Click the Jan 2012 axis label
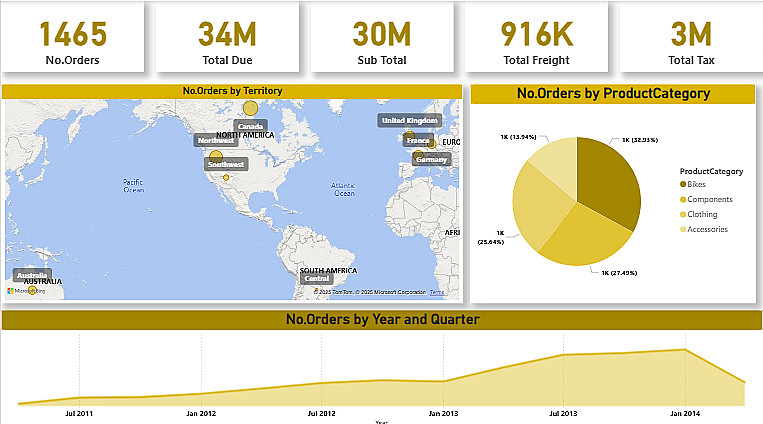Image resolution: width=763 pixels, height=424 pixels. click(x=201, y=413)
